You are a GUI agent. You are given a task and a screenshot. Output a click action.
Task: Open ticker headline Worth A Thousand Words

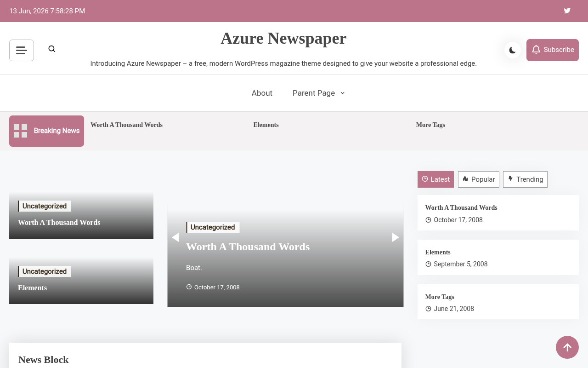[x=126, y=125]
